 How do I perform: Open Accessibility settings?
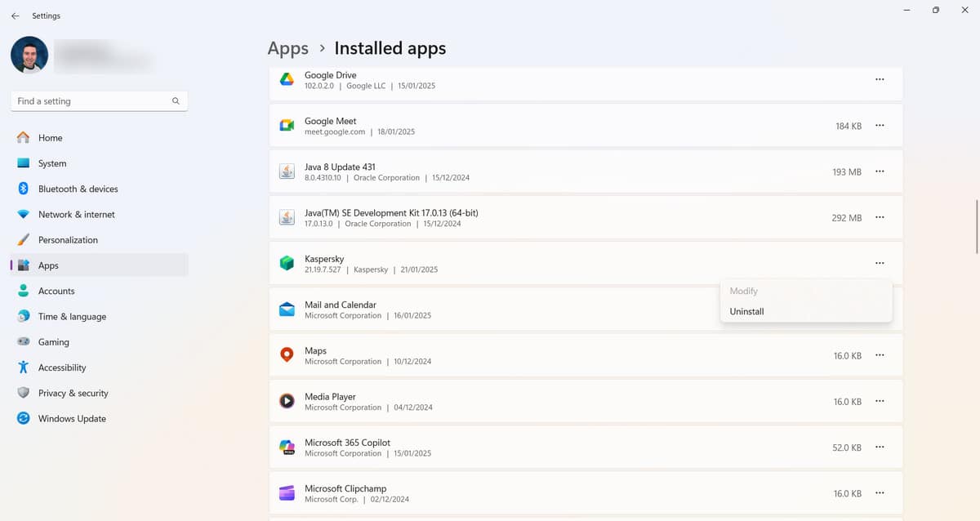99,367
